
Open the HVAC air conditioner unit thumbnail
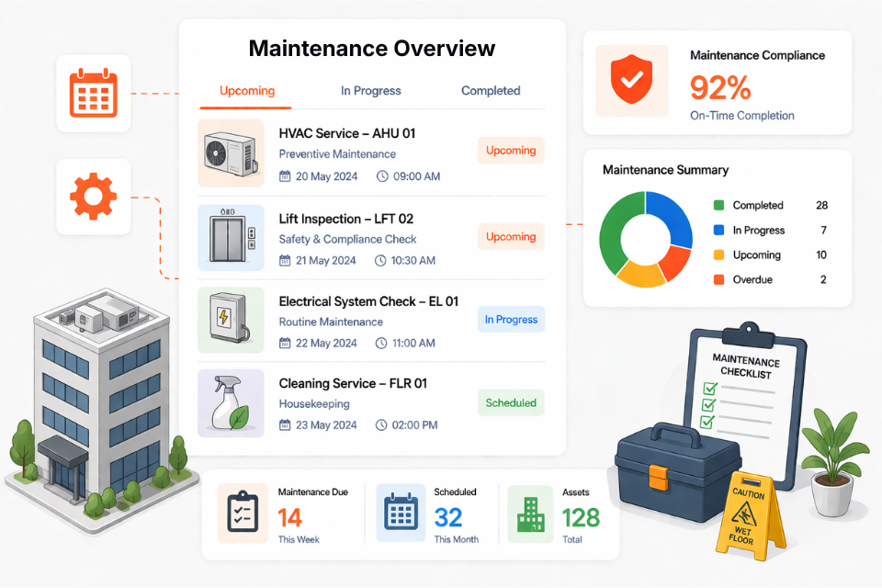[x=231, y=153]
